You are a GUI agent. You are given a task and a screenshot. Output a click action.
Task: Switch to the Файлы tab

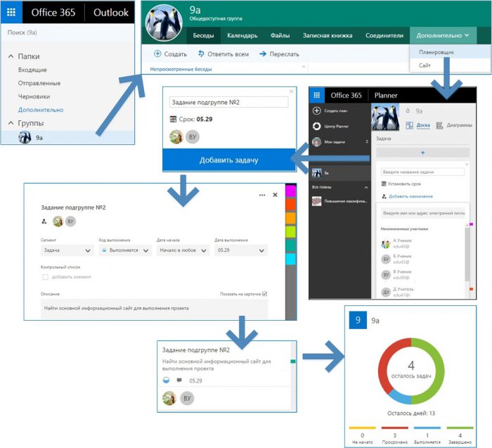tap(280, 35)
